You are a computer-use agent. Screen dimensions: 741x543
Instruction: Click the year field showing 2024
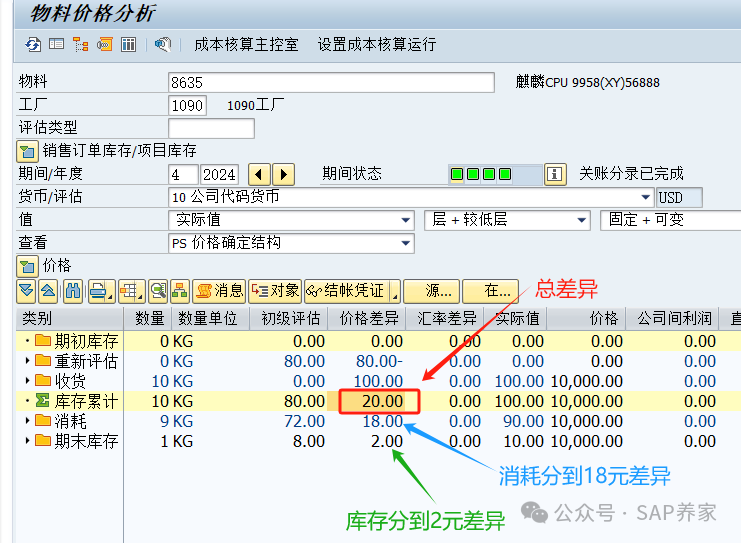(219, 174)
